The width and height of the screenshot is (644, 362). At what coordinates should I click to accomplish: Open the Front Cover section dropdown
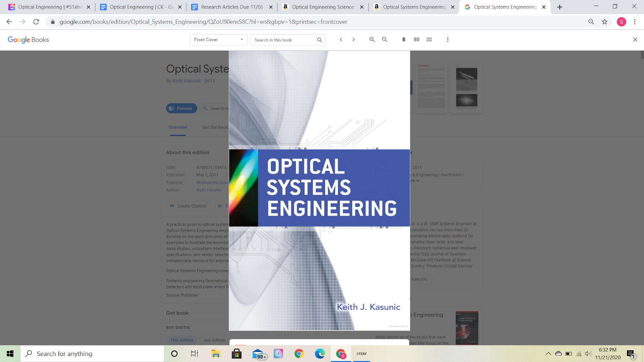tap(219, 40)
